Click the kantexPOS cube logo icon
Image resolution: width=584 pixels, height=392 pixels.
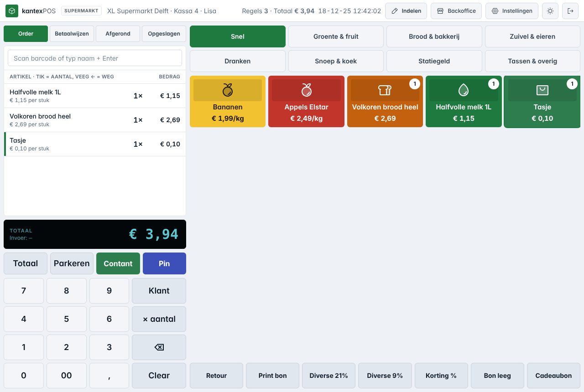(x=12, y=11)
